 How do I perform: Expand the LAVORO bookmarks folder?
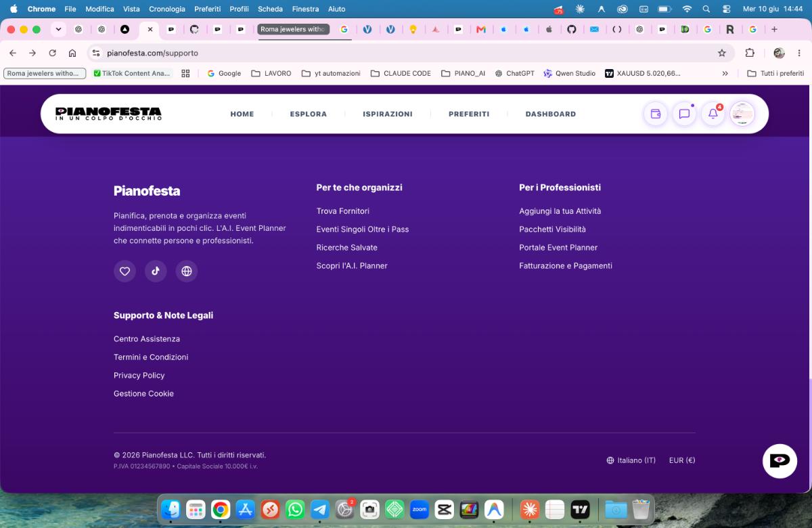(271, 73)
